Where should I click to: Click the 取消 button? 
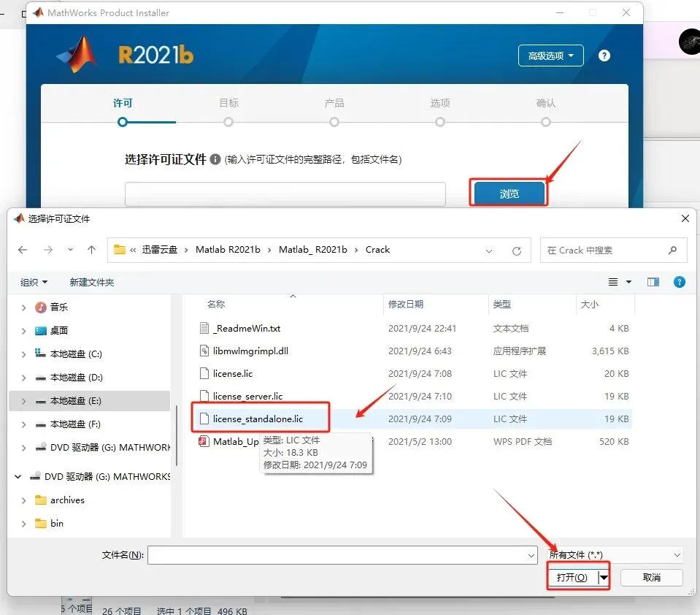(x=651, y=578)
